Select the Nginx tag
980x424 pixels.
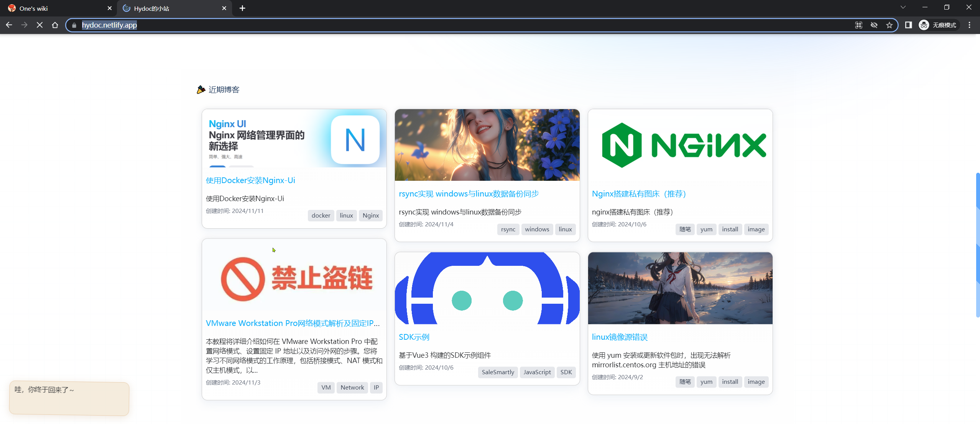point(371,216)
